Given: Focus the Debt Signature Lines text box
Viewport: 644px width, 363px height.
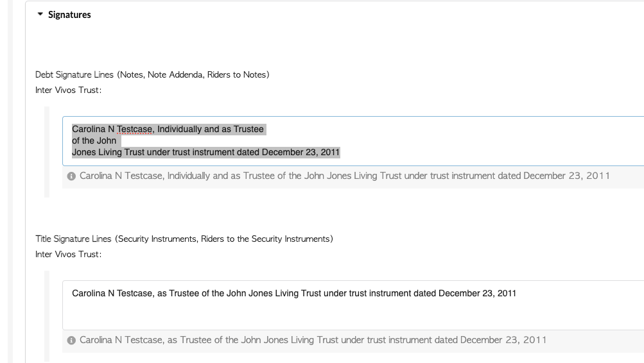Looking at the screenshot, I should (353, 141).
